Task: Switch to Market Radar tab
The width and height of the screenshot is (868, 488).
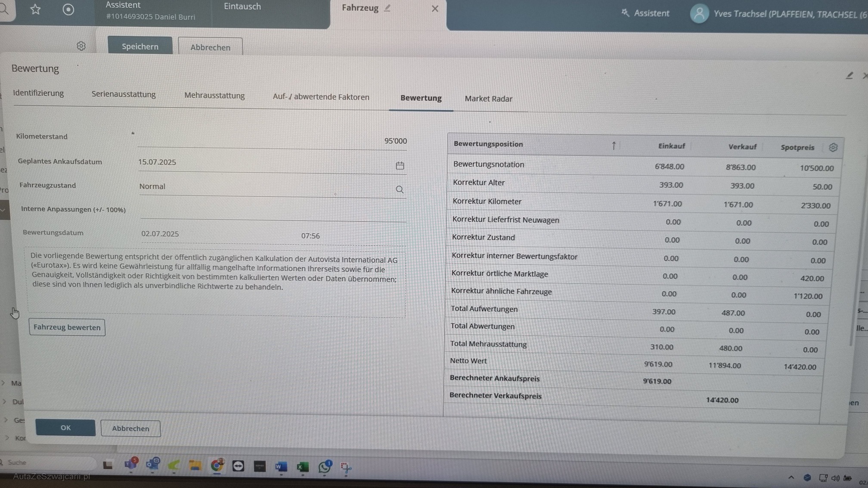Action: point(488,99)
